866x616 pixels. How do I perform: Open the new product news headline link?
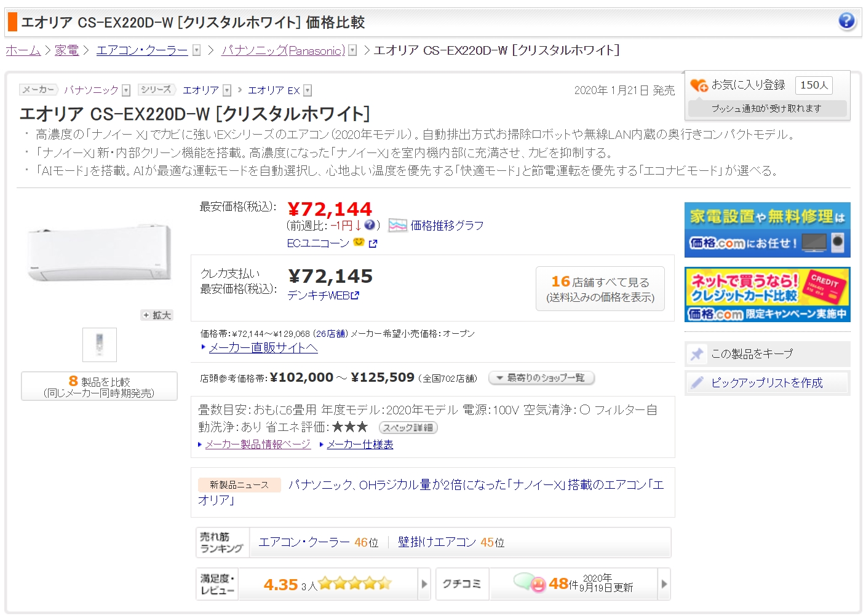tap(431, 492)
